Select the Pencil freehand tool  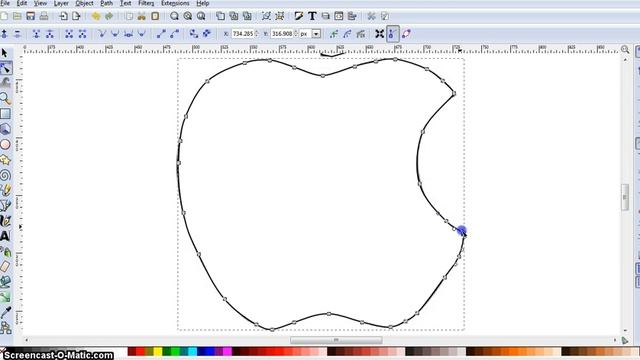tap(5, 191)
